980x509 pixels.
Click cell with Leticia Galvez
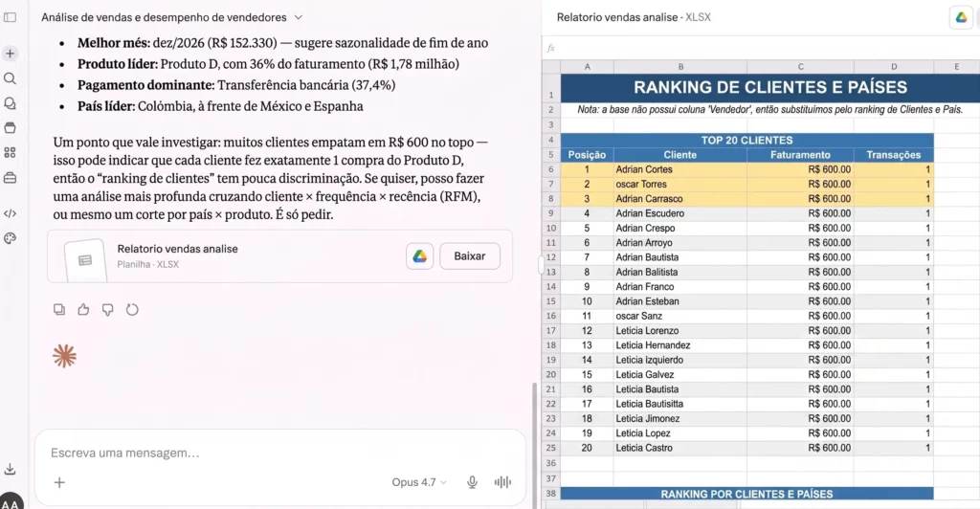pos(680,375)
